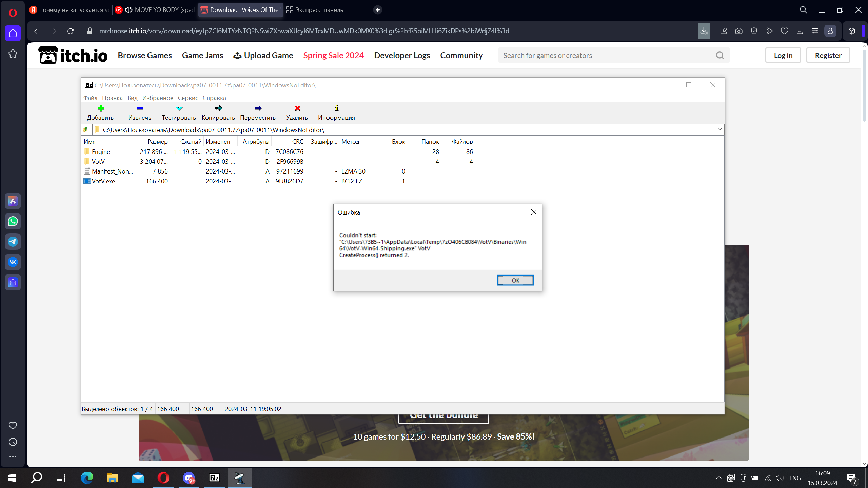Click the Register button on itch.io
This screenshot has height=488, width=868.
click(x=828, y=55)
